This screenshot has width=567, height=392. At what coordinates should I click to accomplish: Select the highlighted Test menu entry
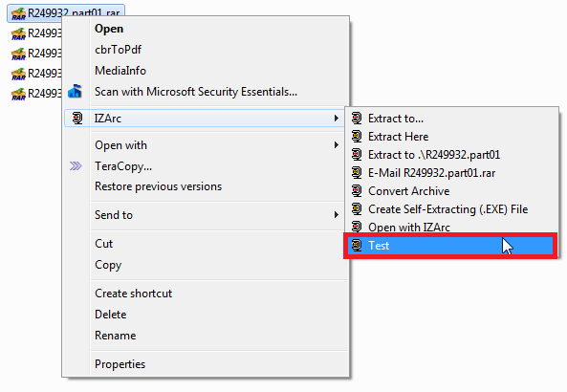click(x=450, y=246)
